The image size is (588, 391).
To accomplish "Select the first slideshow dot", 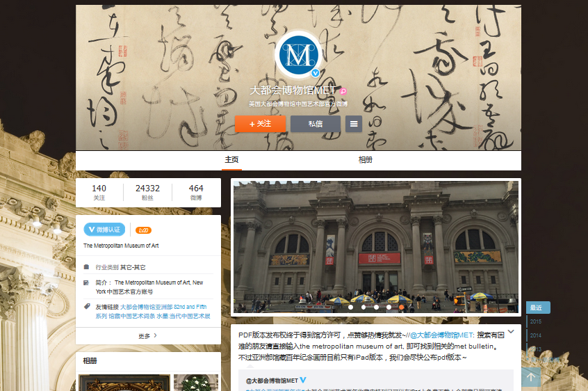I will (350, 308).
